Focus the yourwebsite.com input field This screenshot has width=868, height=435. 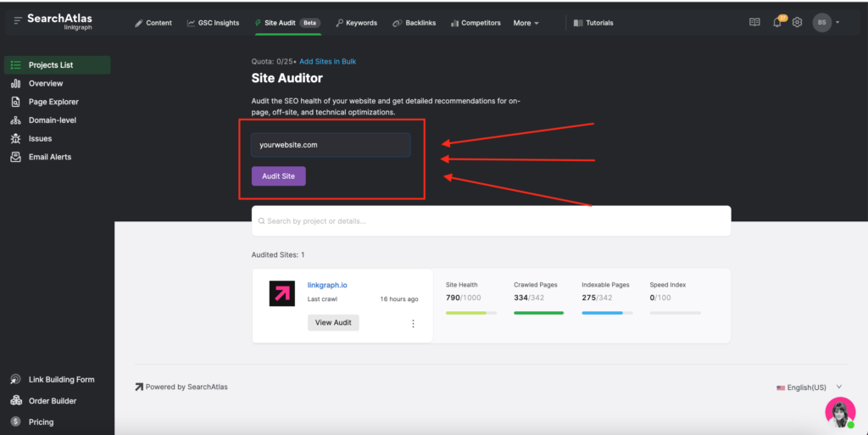[x=331, y=145]
